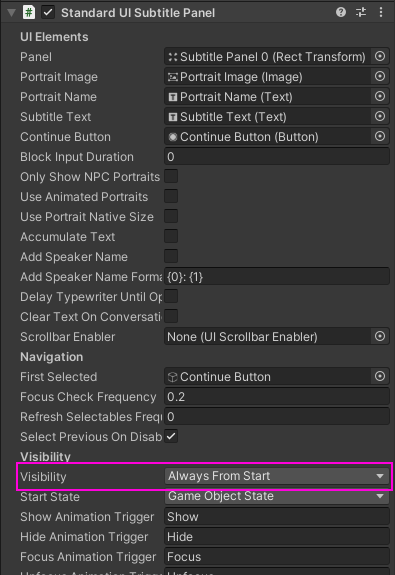The width and height of the screenshot is (395, 575).
Task: Open object picker for Panel field
Action: (380, 56)
